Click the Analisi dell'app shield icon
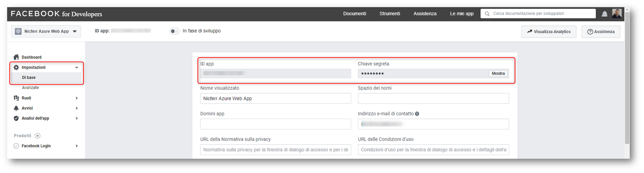Screen dimensions: 644x173 pos(16,118)
